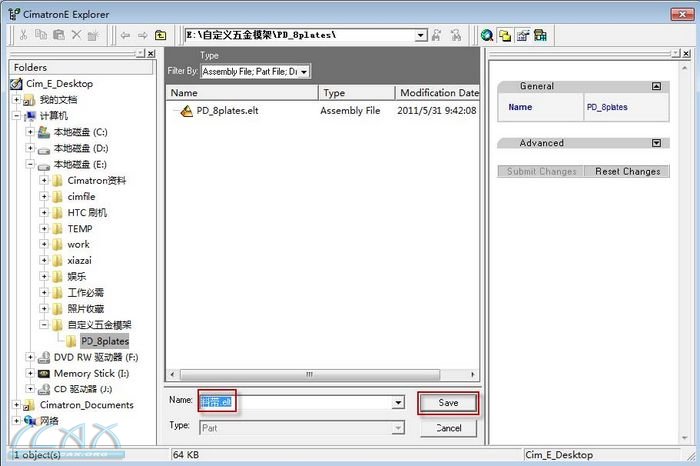This screenshot has width=700, height=466.
Task: Open the Name field dropdown arrow
Action: [398, 403]
